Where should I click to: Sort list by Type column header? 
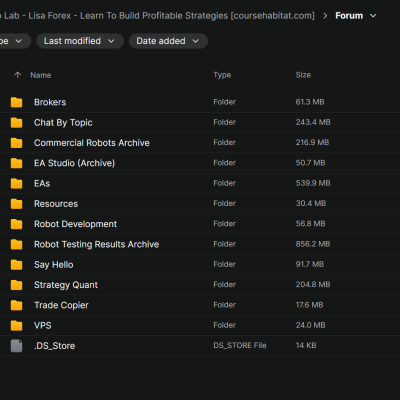click(222, 75)
